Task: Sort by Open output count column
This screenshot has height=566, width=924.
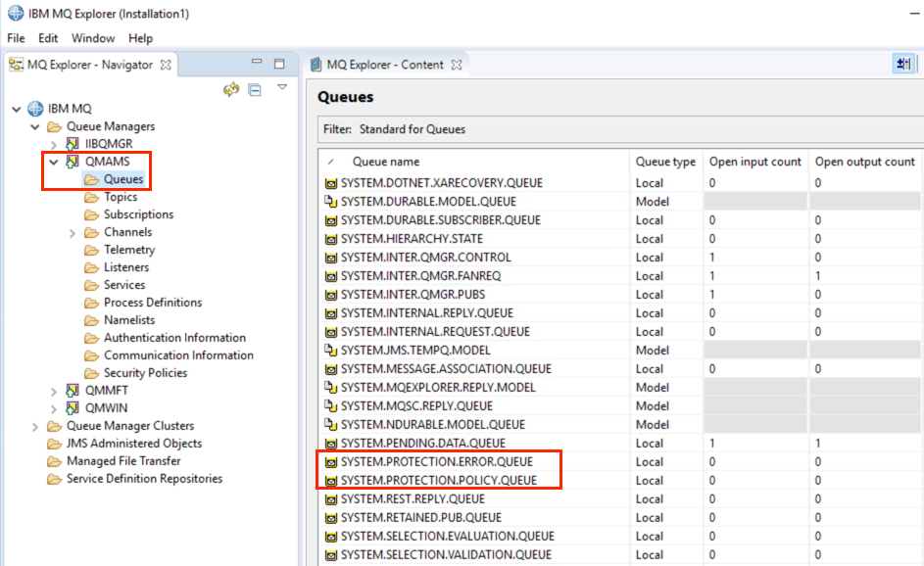Action: (x=865, y=162)
